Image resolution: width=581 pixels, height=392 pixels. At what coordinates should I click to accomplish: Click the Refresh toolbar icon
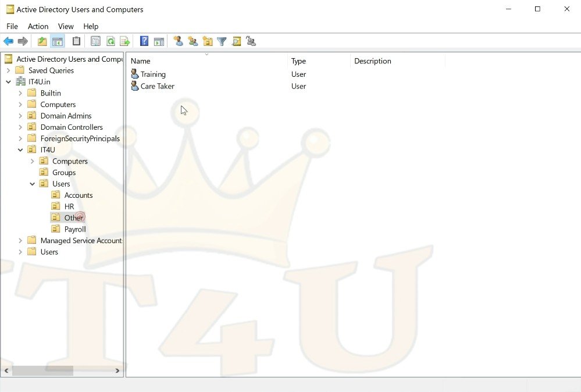tap(110, 41)
